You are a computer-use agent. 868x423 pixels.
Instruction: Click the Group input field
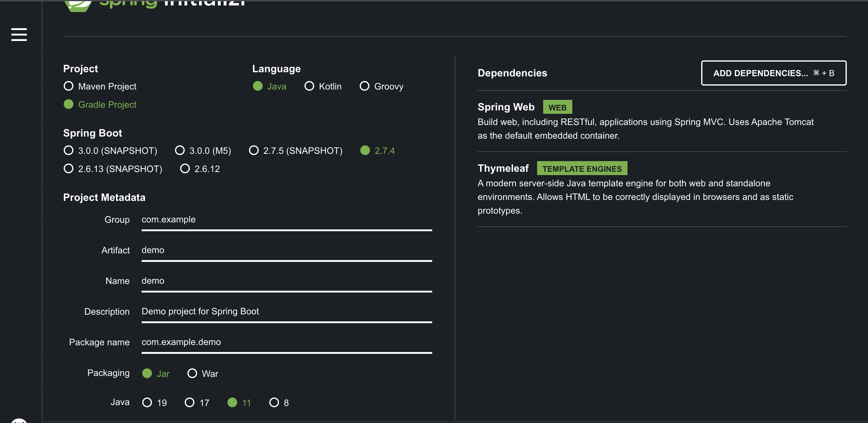[x=287, y=220]
